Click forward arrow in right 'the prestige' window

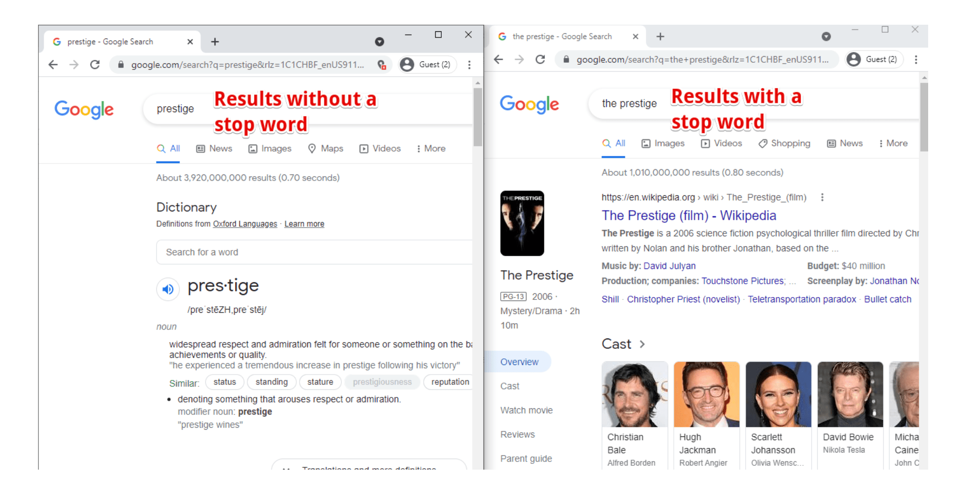pos(519,59)
